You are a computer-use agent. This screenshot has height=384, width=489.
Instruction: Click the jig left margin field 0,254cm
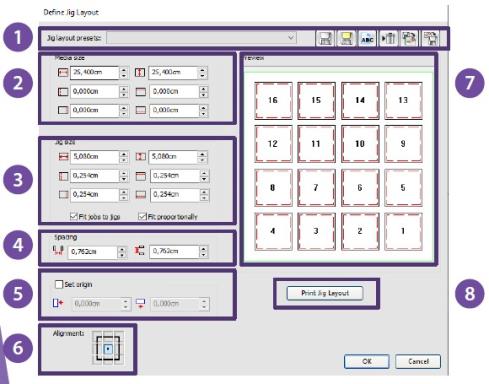(x=95, y=176)
